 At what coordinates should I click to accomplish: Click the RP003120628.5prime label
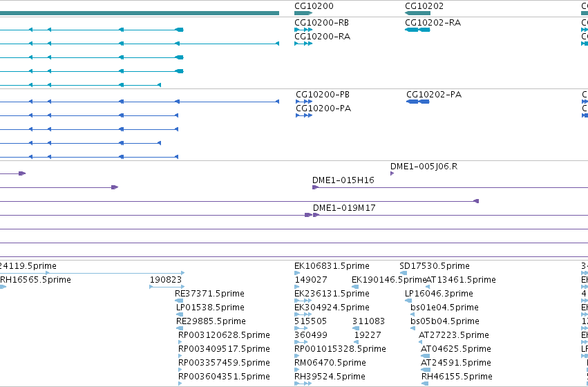coord(224,335)
